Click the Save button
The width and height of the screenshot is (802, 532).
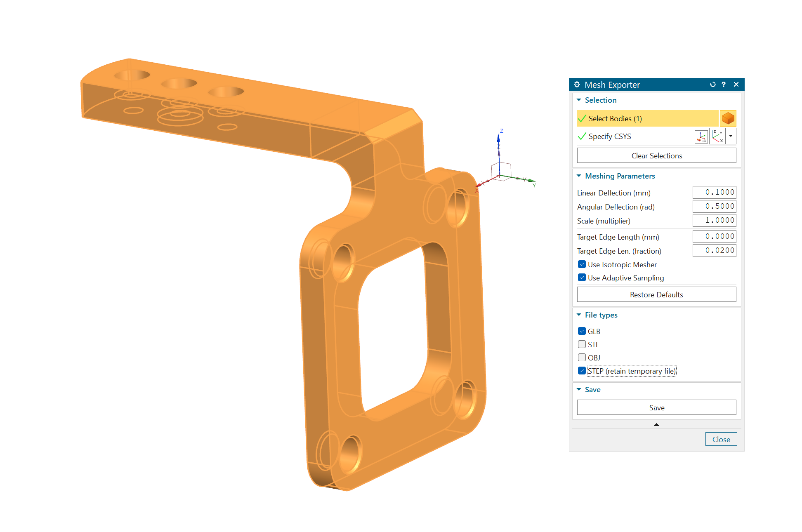[x=656, y=407]
